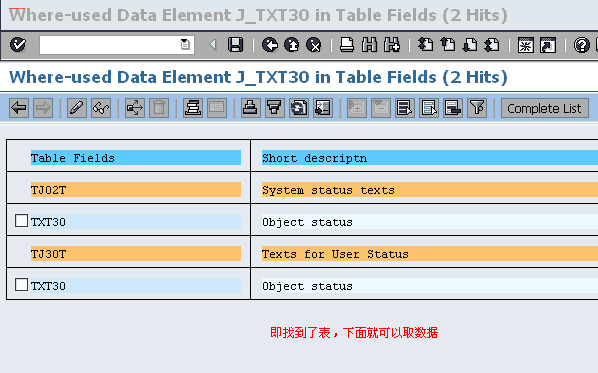The width and height of the screenshot is (598, 373).
Task: Click the Create New Session icon
Action: 526,45
